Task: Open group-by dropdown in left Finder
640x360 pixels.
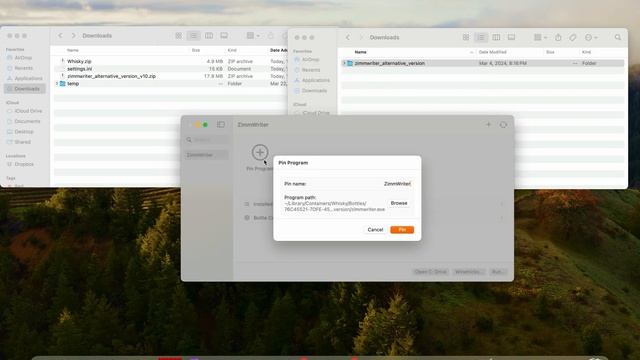Action: [x=253, y=36]
